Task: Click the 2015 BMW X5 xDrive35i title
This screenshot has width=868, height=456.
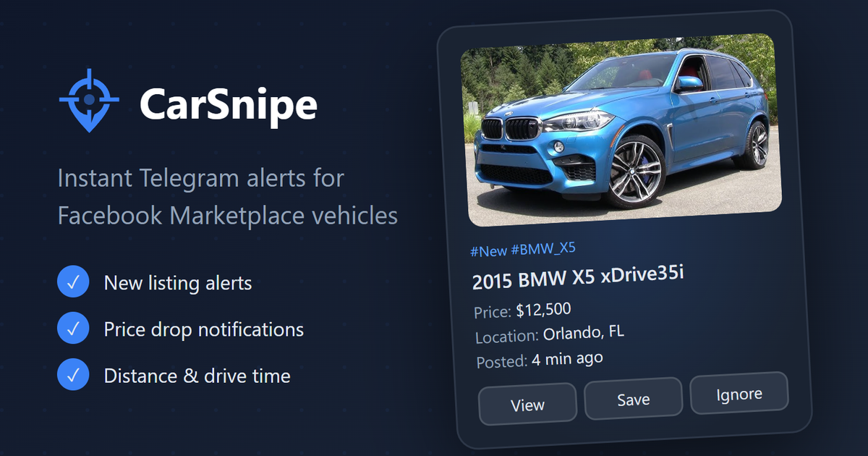Action: pyautogui.click(x=578, y=278)
